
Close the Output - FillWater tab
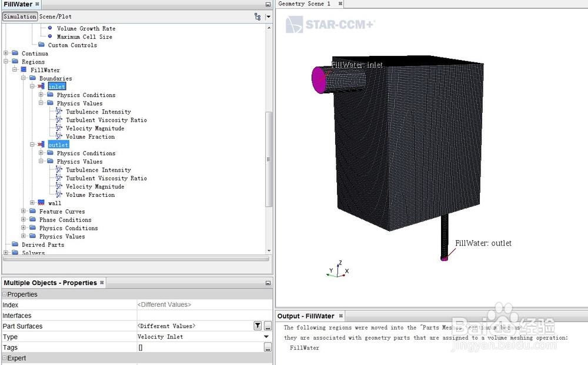340,316
